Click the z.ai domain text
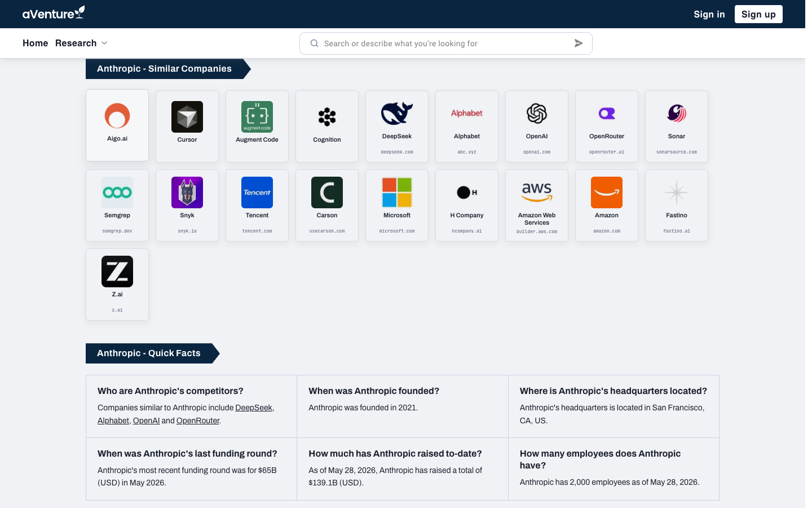Image resolution: width=812 pixels, height=508 pixels. [x=117, y=310]
